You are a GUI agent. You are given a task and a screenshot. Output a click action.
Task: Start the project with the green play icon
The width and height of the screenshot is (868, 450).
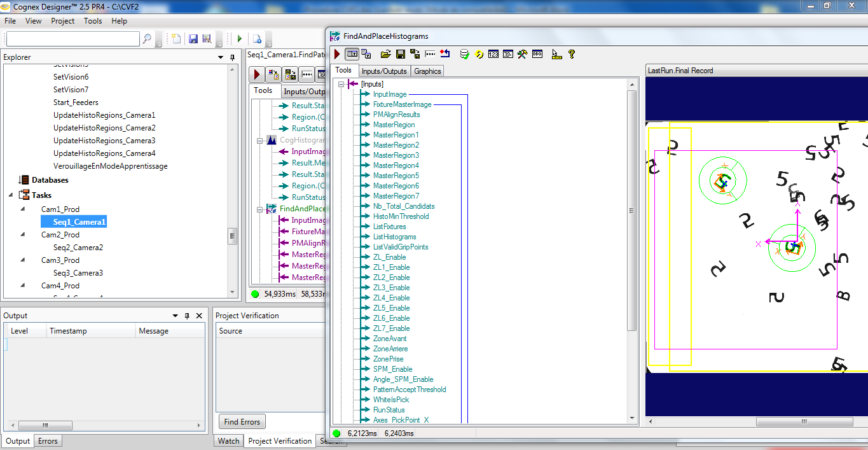point(240,39)
